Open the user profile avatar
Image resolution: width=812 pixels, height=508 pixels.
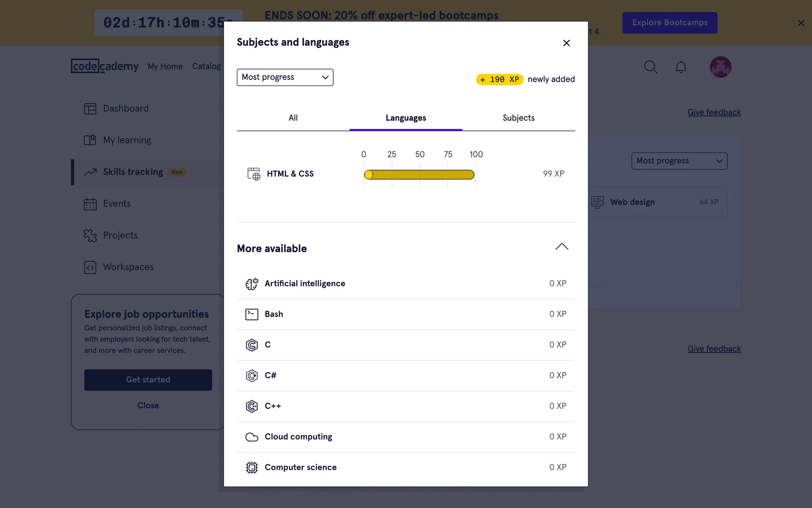(720, 67)
